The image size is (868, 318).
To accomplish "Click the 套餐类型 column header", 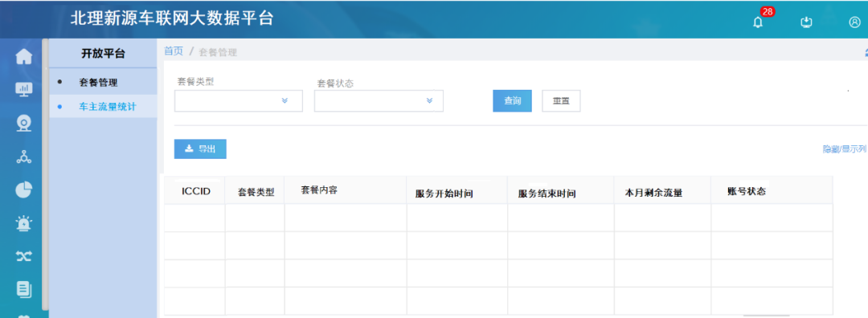I will [x=256, y=193].
